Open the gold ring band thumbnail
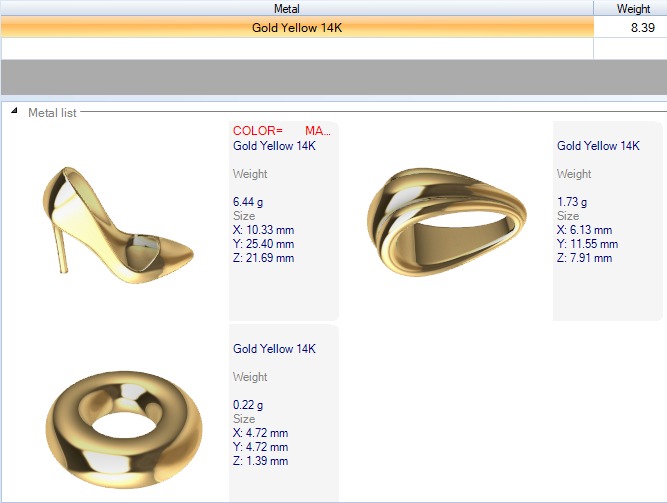Viewport: 667px width, 503px height. click(x=447, y=222)
